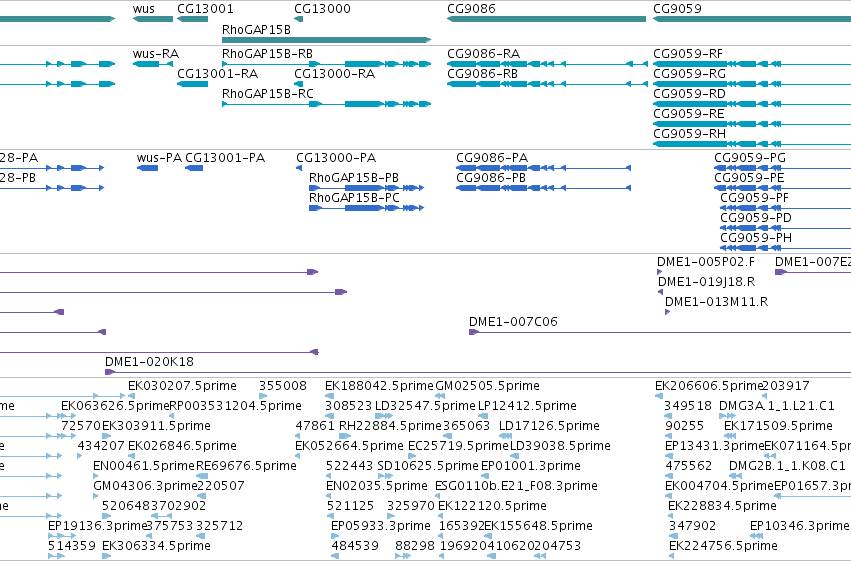Click the DME1-007C06 clone label
851x561 pixels.
[513, 322]
